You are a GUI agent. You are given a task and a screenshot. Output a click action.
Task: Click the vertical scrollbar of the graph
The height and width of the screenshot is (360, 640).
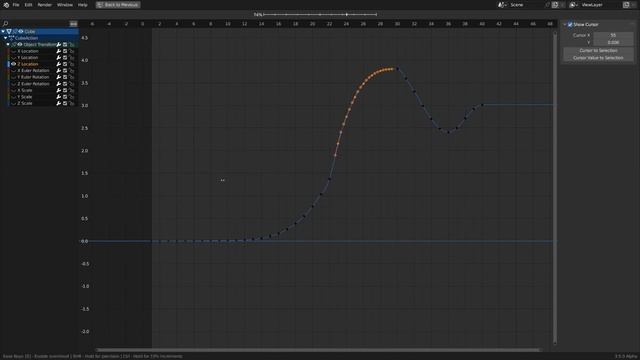[555, 188]
